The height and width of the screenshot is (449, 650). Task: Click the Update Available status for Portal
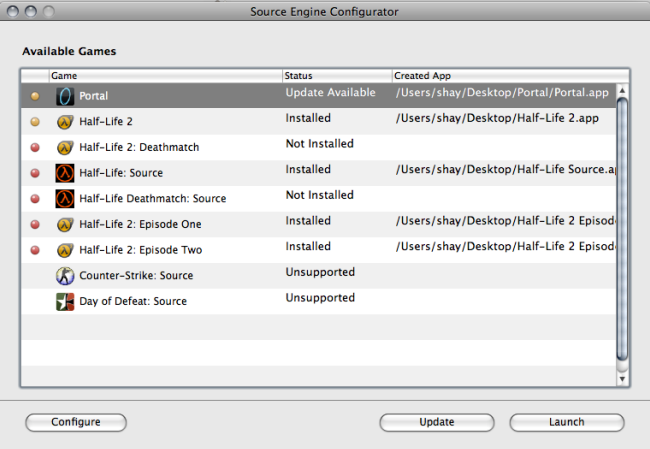coord(330,92)
